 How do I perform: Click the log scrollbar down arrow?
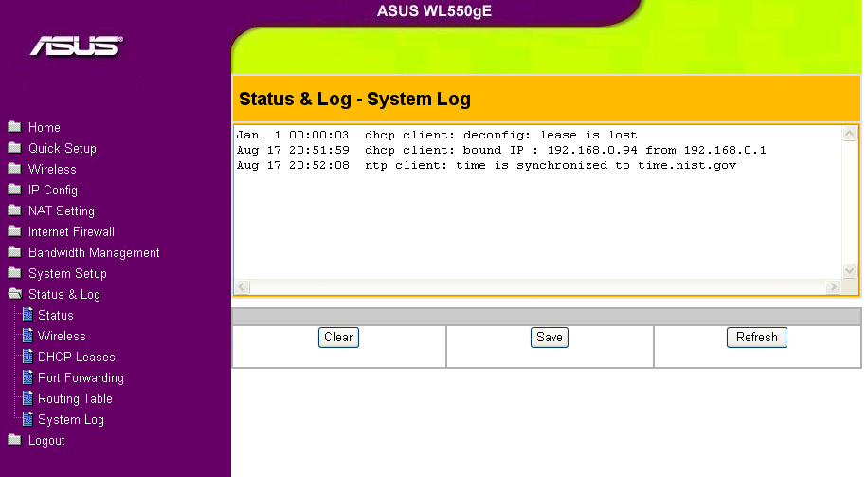coord(850,271)
